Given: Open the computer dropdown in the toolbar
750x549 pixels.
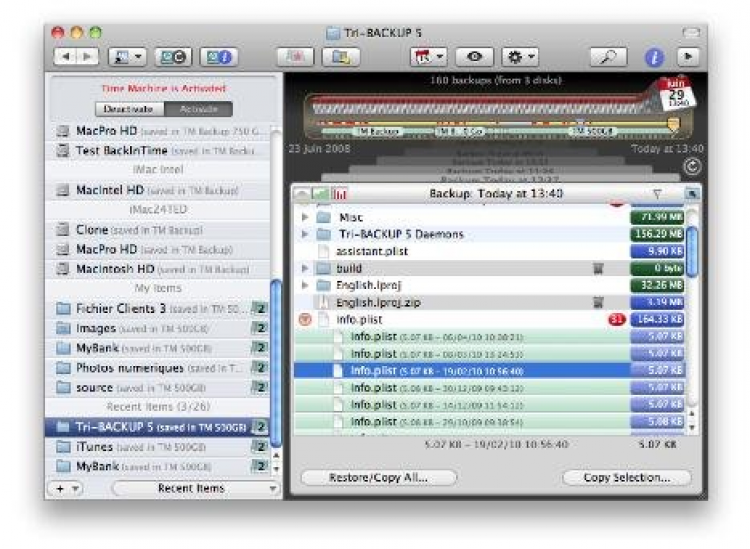Looking at the screenshot, I should (x=127, y=57).
